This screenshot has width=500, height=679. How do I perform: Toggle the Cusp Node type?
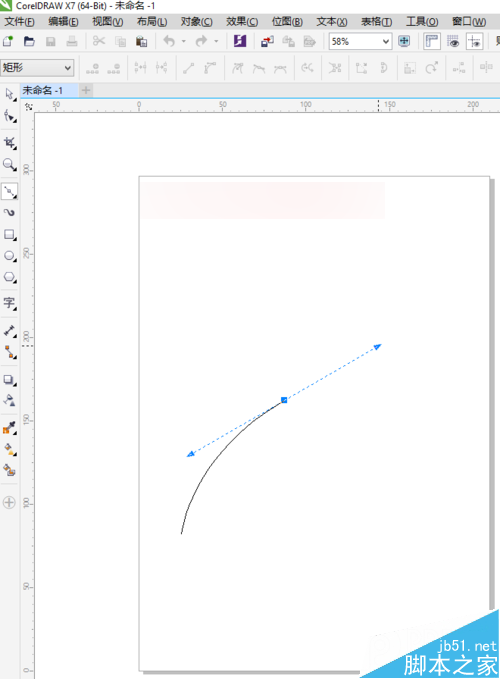[x=237, y=68]
